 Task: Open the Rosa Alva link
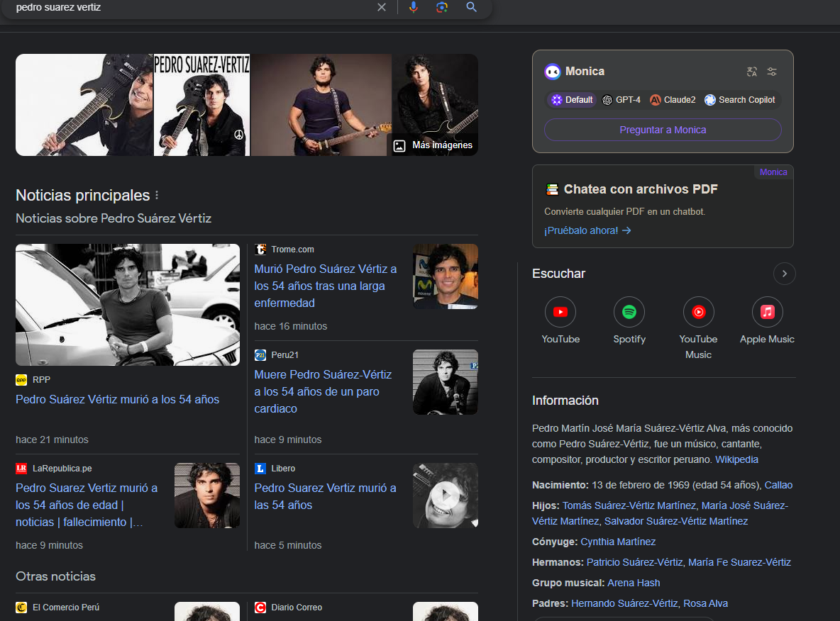pos(705,603)
